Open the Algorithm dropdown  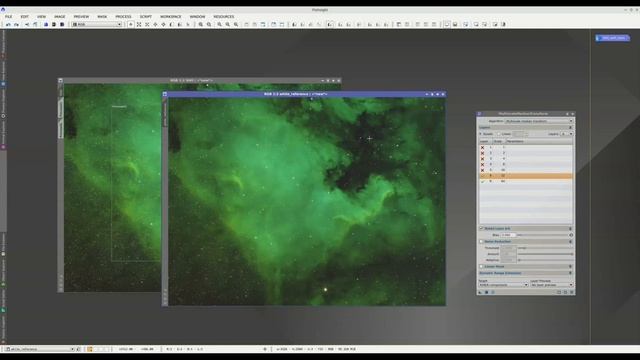[x=539, y=121]
